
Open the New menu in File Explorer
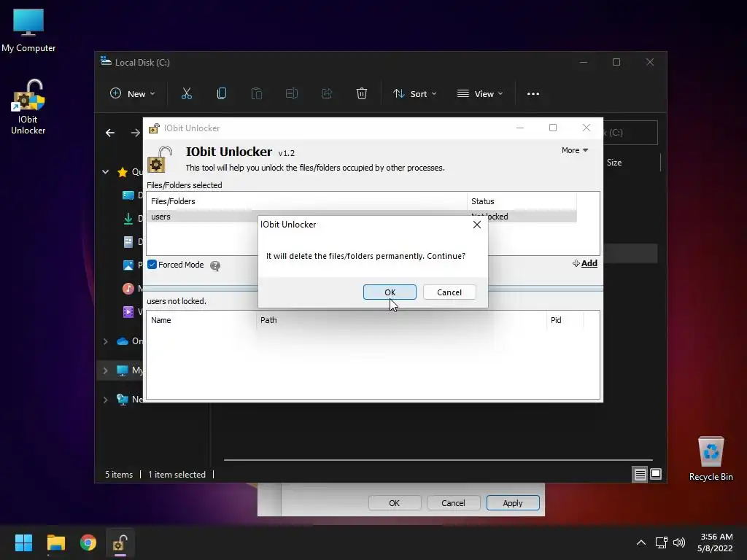pyautogui.click(x=133, y=94)
